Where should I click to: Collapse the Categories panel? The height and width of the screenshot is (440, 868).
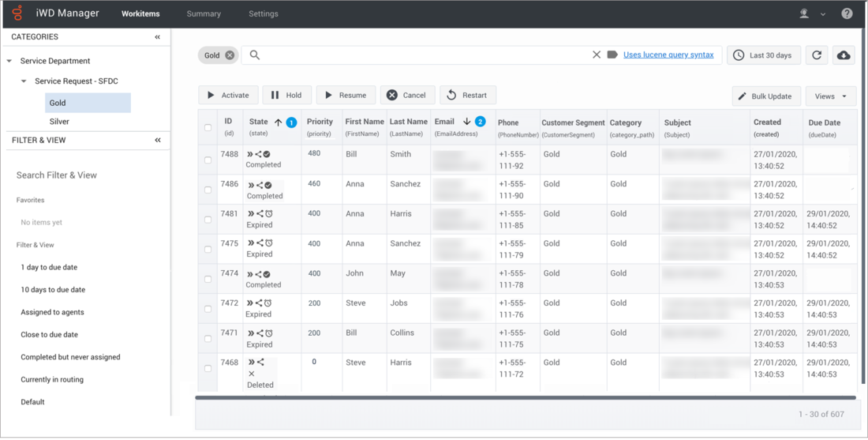click(x=157, y=37)
